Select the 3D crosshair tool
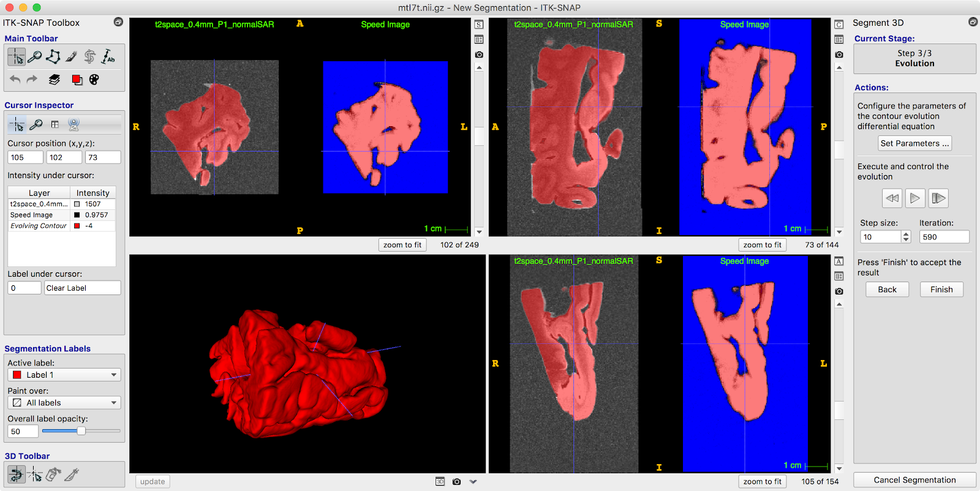This screenshot has width=980, height=491. tap(35, 474)
